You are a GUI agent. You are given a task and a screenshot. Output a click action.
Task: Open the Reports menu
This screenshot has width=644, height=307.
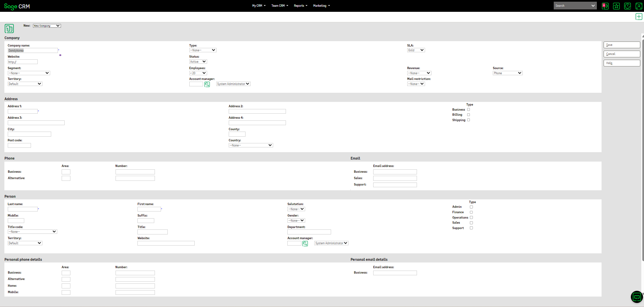[300, 6]
